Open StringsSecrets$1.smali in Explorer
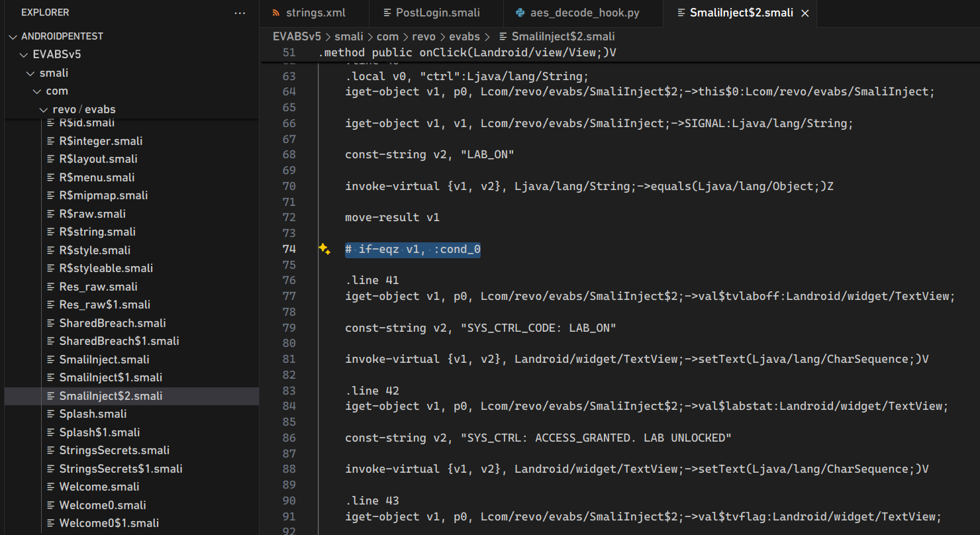Image resolution: width=980 pixels, height=535 pixels. (x=121, y=469)
